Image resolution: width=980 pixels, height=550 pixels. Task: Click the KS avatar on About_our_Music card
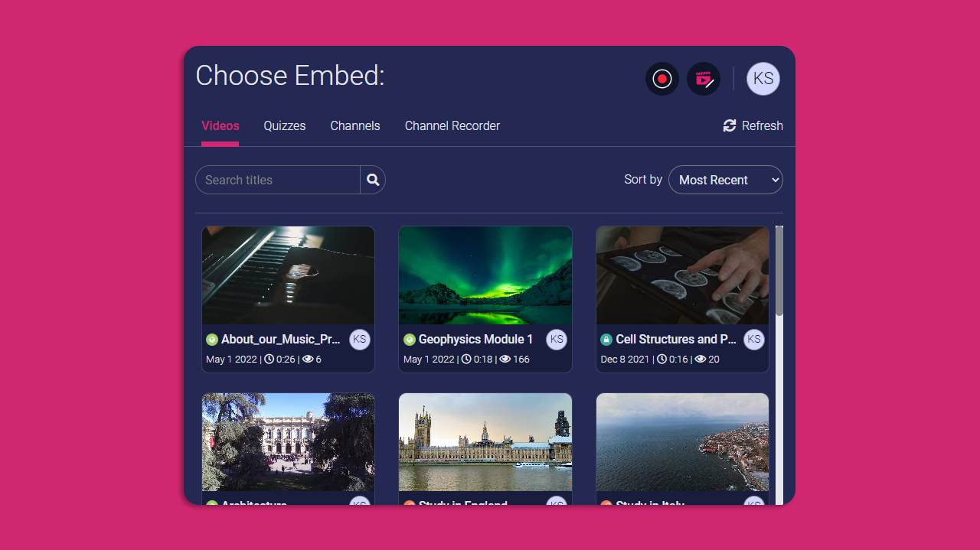tap(360, 340)
